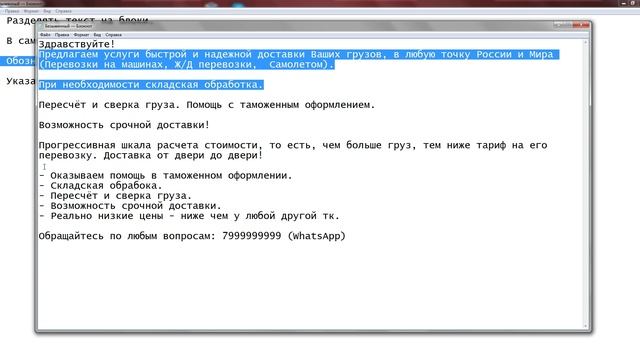The width and height of the screenshot is (640, 360).
Task: Open the Файл menu in front Notepad
Action: 45,35
